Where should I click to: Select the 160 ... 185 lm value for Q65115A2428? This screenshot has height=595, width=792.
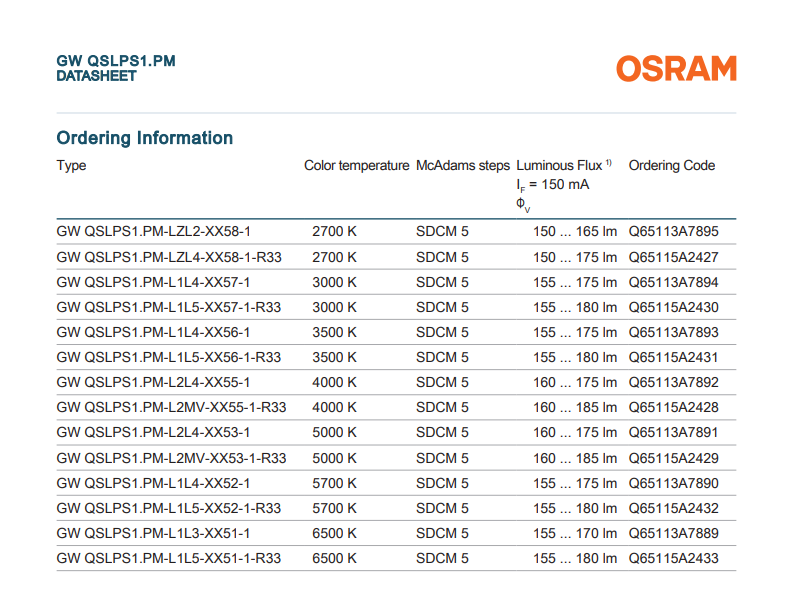pyautogui.click(x=574, y=407)
